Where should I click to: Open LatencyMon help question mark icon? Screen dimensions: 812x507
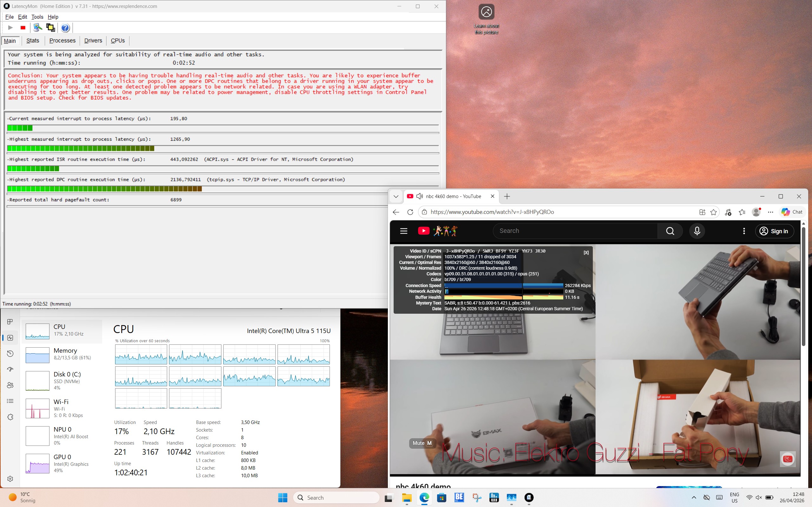65,28
